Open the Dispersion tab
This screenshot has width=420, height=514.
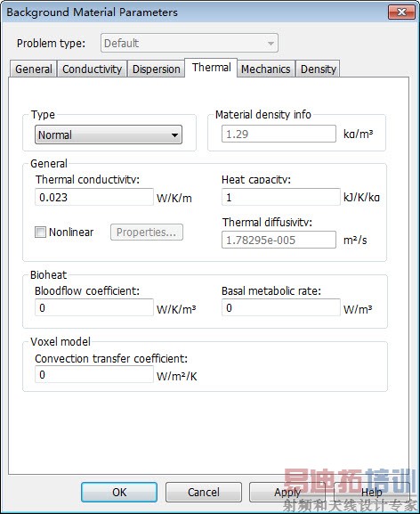[x=156, y=69]
